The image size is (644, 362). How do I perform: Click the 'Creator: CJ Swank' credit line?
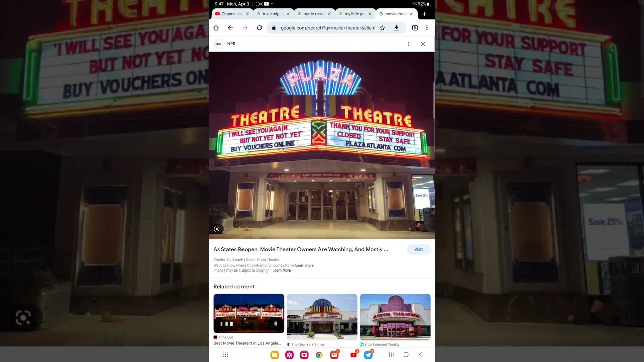coord(229,260)
